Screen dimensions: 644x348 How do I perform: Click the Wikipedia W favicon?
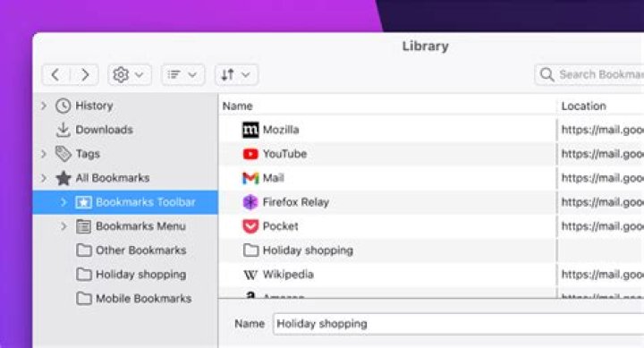[x=250, y=275]
